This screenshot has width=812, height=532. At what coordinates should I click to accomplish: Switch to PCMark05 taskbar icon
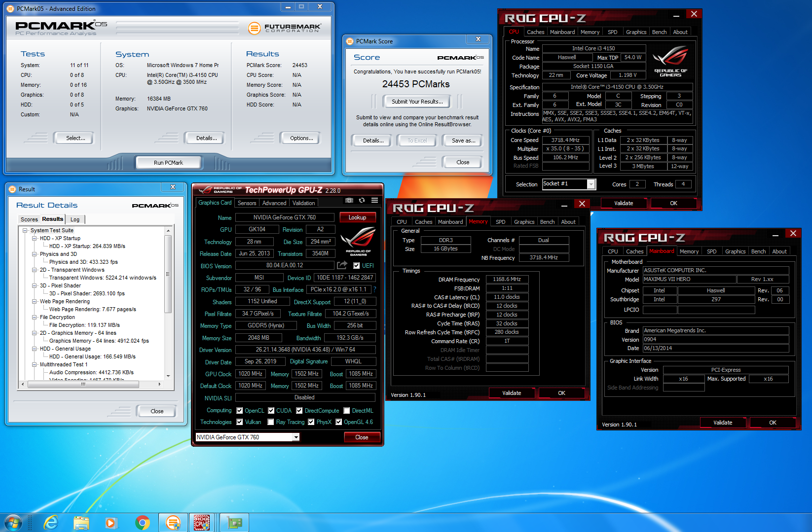[x=173, y=523]
